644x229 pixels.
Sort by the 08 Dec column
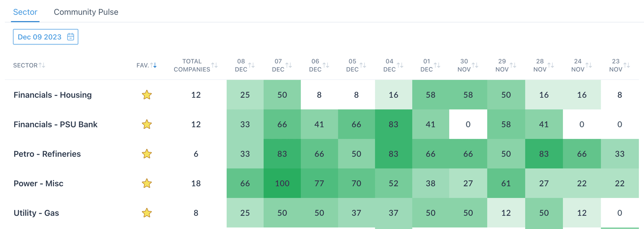point(251,65)
